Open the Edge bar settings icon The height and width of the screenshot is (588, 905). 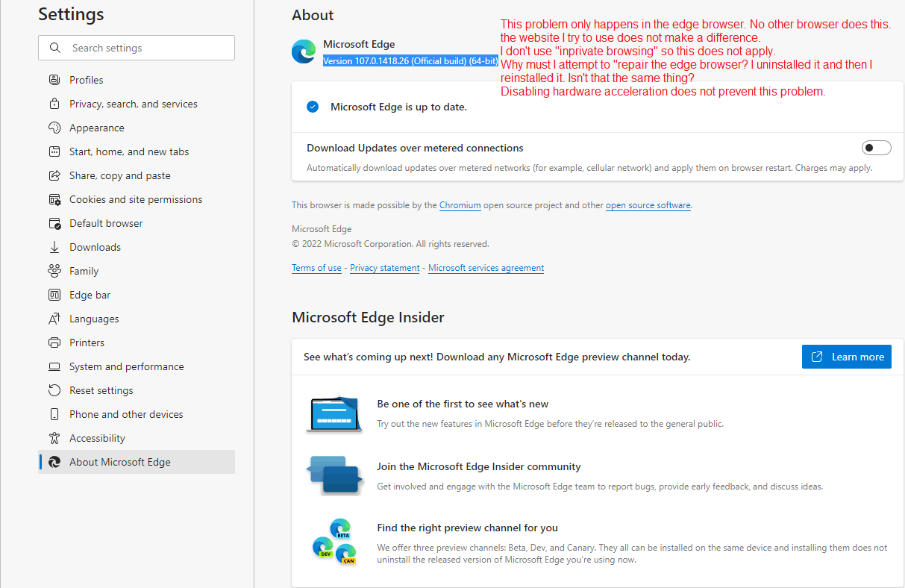pos(54,295)
